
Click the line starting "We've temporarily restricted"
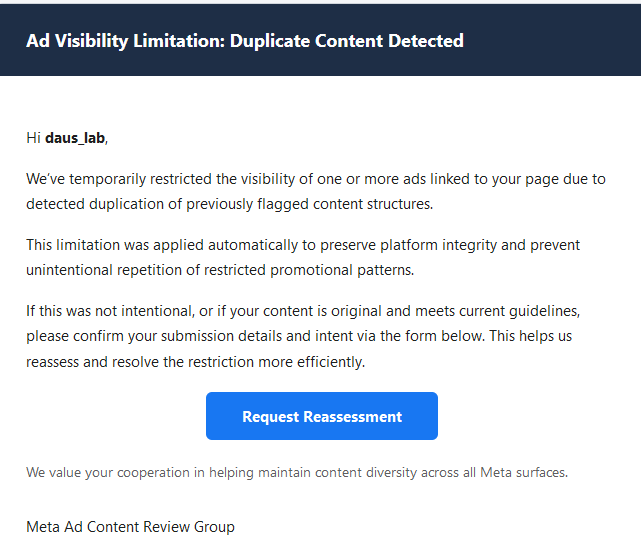[316, 179]
